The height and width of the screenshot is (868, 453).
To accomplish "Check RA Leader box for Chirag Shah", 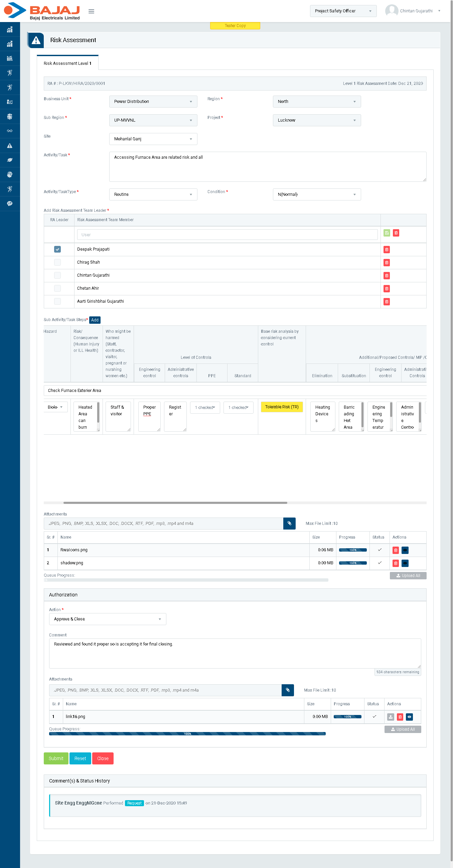I will [x=57, y=262].
